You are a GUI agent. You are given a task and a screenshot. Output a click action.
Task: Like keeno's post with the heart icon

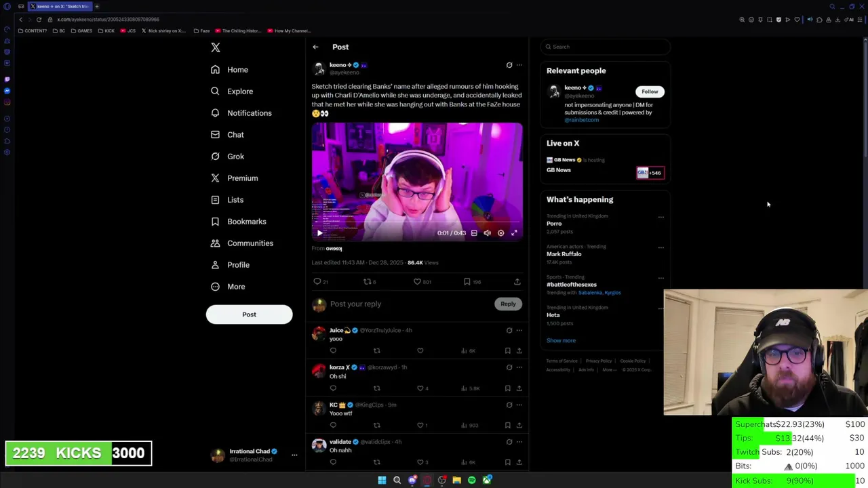[417, 281]
